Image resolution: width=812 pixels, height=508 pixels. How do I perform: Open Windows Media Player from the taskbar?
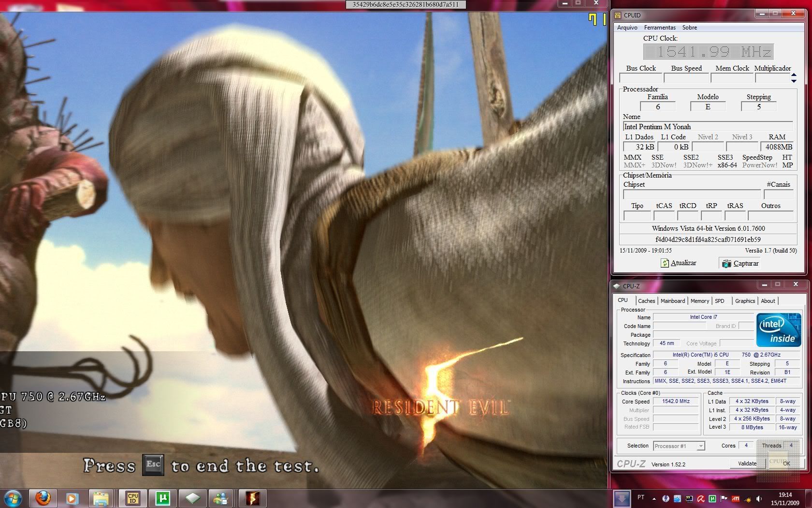pos(72,498)
